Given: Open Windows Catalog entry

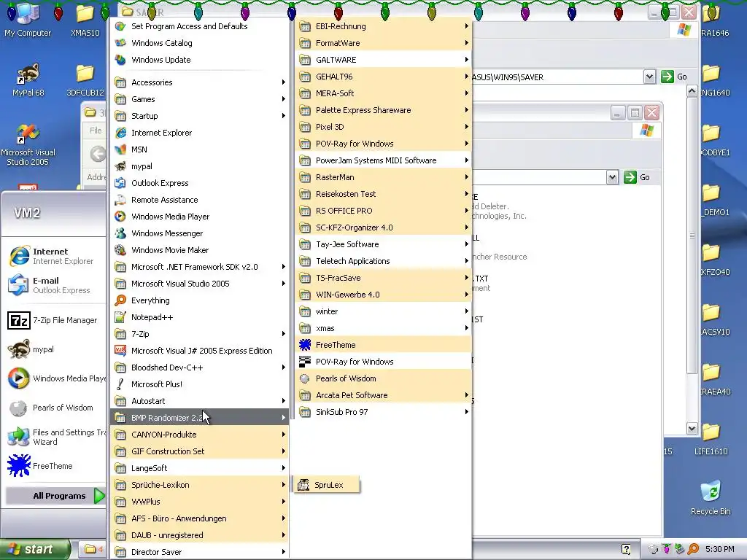Looking at the screenshot, I should (200, 43).
